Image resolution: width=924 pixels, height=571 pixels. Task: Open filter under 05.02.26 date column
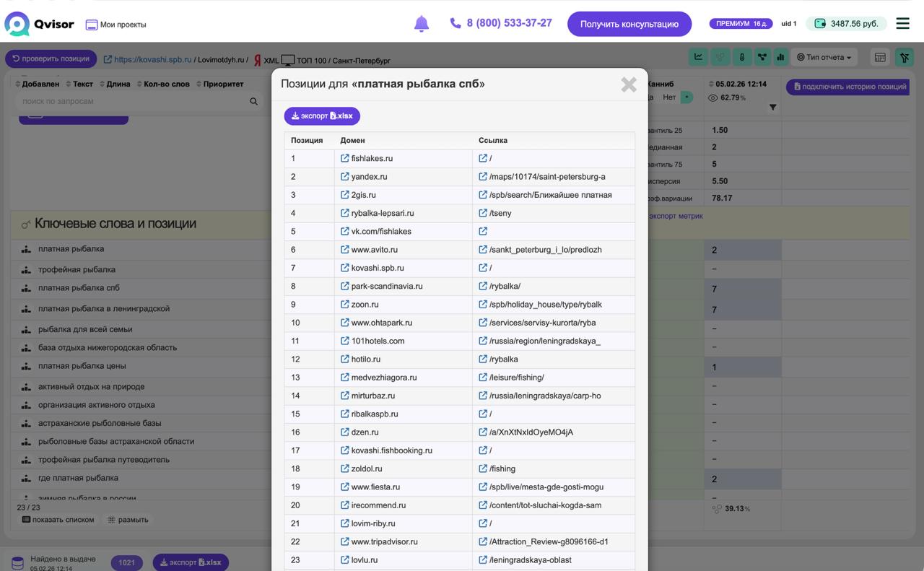[x=772, y=108]
